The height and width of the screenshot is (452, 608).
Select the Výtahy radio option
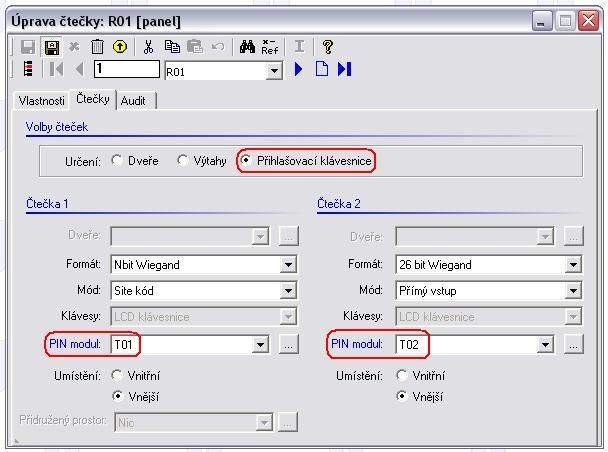click(x=183, y=161)
